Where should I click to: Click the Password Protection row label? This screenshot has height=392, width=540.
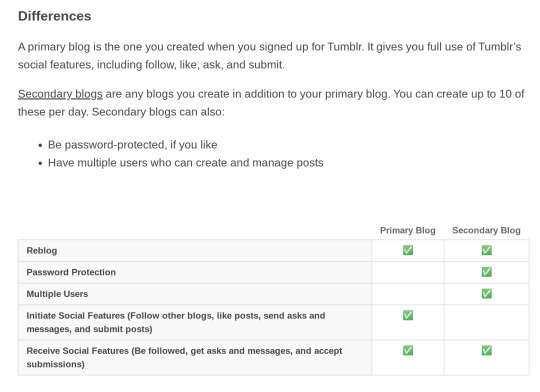[71, 272]
